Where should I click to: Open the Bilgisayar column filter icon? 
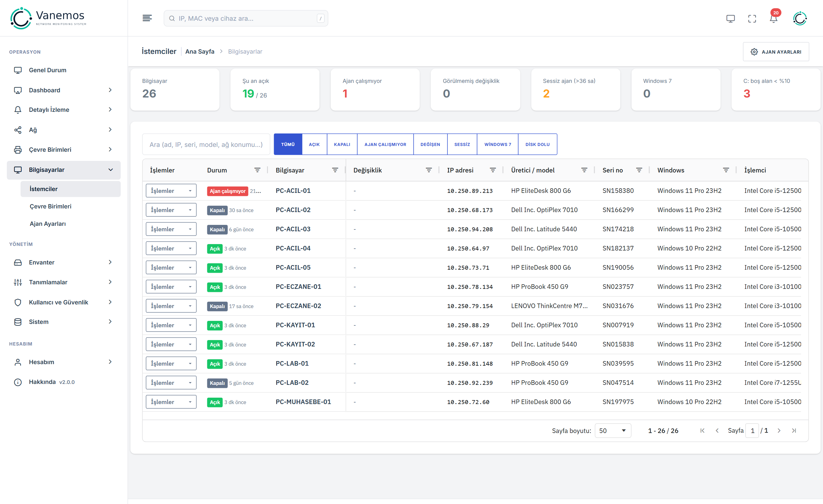pyautogui.click(x=335, y=170)
